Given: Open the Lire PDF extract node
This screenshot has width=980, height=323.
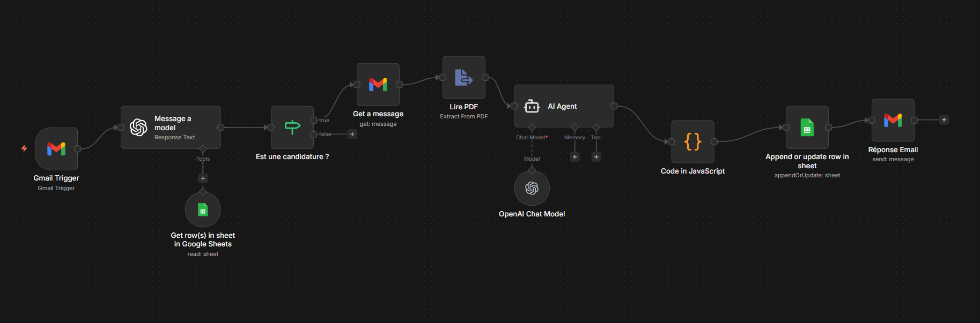Looking at the screenshot, I should [x=464, y=78].
